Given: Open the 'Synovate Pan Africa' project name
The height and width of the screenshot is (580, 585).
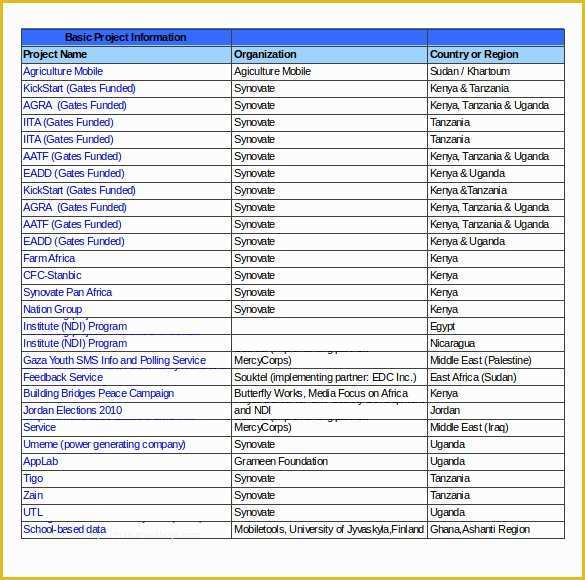Looking at the screenshot, I should click(x=68, y=292).
